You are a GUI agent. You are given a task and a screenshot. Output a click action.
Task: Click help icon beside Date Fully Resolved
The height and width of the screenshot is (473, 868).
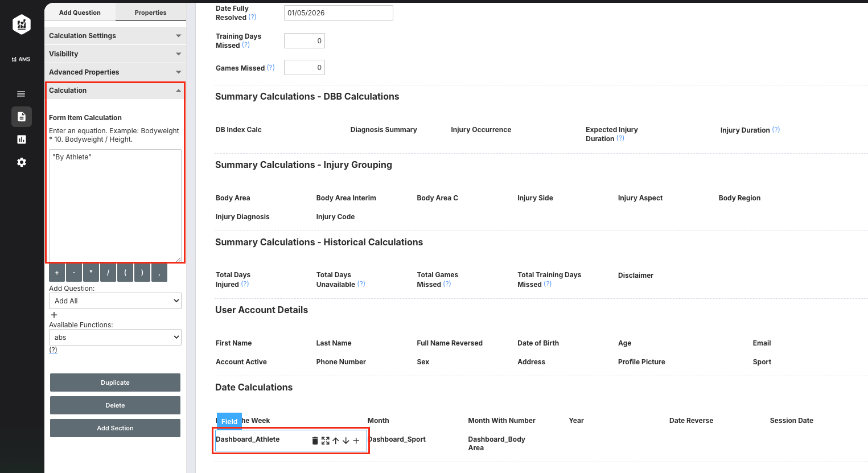pos(253,17)
